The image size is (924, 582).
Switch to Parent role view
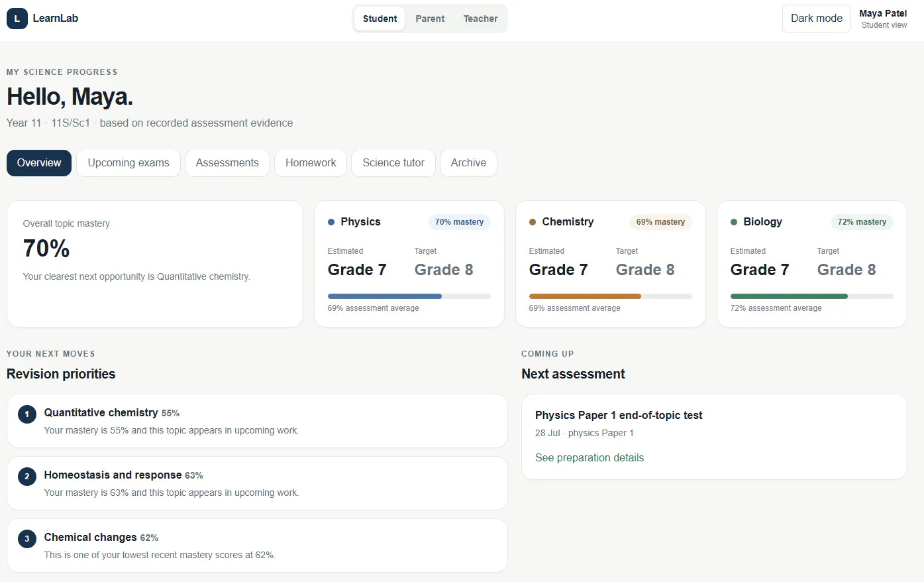point(430,19)
